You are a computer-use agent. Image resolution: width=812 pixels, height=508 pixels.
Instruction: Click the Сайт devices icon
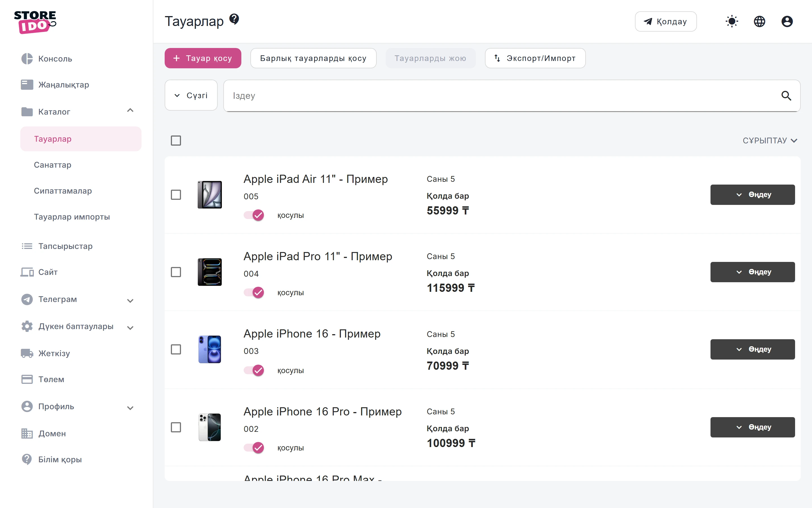27,272
